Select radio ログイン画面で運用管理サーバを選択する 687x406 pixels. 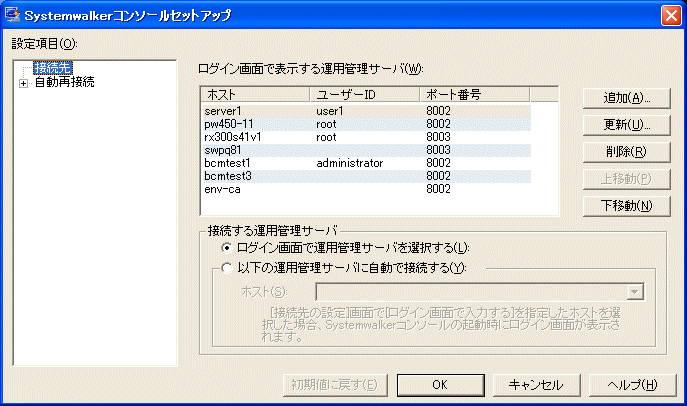click(x=227, y=248)
